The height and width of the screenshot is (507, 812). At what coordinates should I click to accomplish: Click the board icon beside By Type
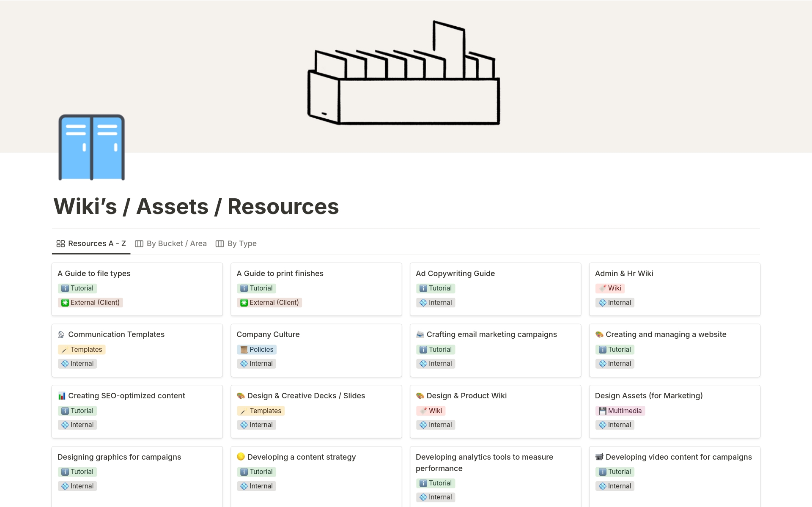pyautogui.click(x=219, y=244)
